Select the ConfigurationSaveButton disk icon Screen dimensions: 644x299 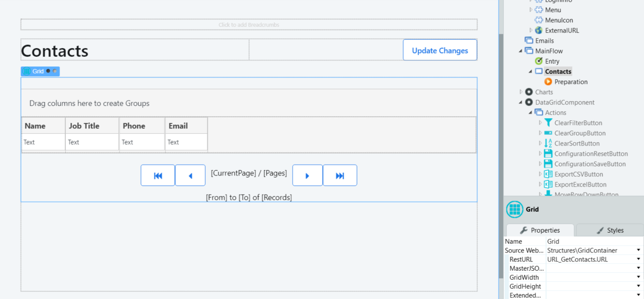click(x=548, y=164)
